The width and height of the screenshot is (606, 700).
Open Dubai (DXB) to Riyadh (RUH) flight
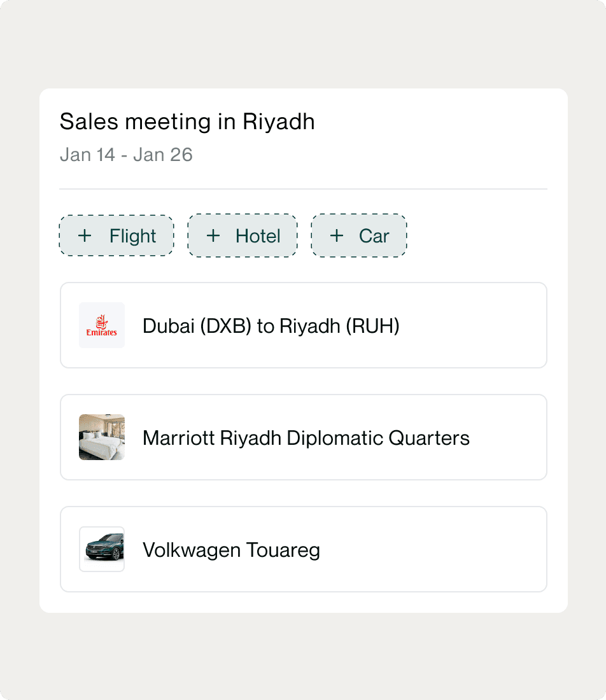point(271,326)
